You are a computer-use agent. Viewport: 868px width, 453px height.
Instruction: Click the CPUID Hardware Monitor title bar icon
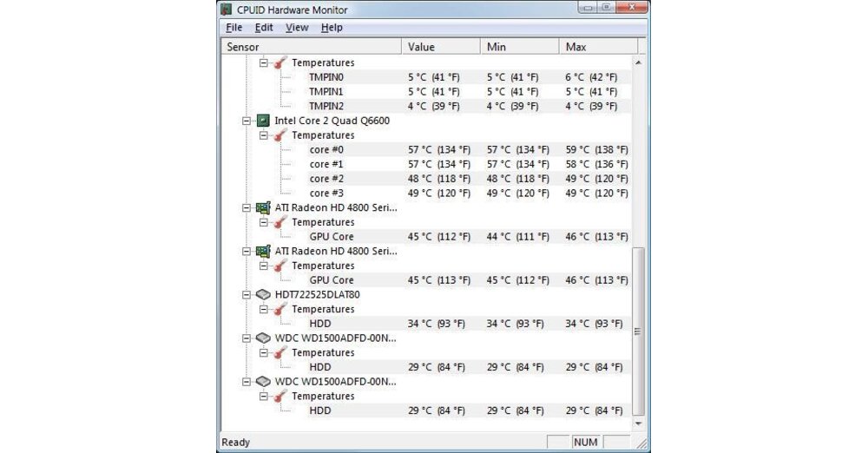pyautogui.click(x=227, y=10)
